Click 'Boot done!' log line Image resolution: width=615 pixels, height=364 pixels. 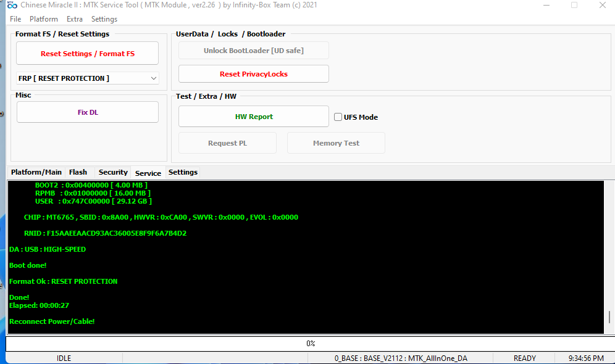(x=28, y=265)
